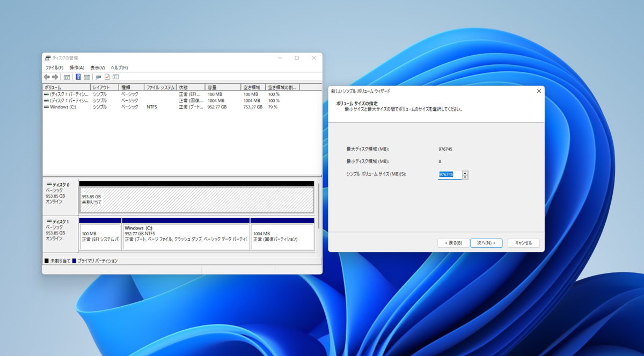Image resolution: width=644 pixels, height=356 pixels.
Task: Close the new simple volume wizard dialog
Action: (539, 91)
